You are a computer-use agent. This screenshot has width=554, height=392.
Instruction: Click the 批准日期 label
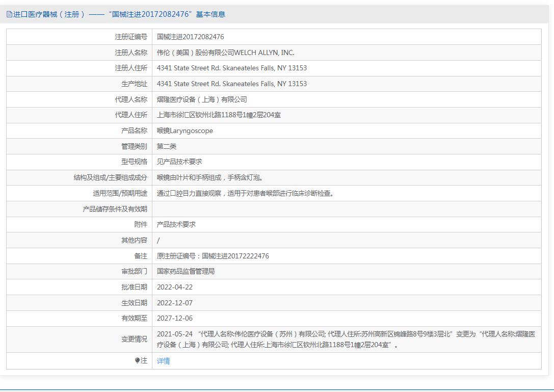tap(134, 287)
